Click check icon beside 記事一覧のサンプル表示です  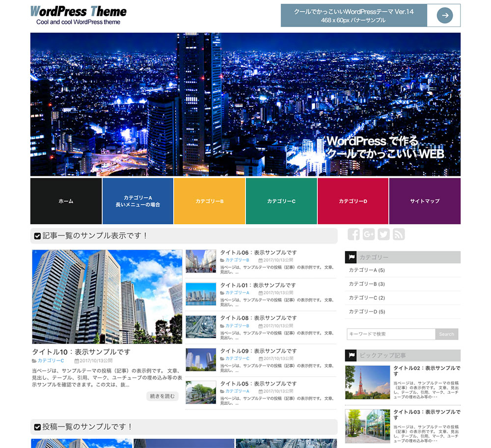click(37, 236)
